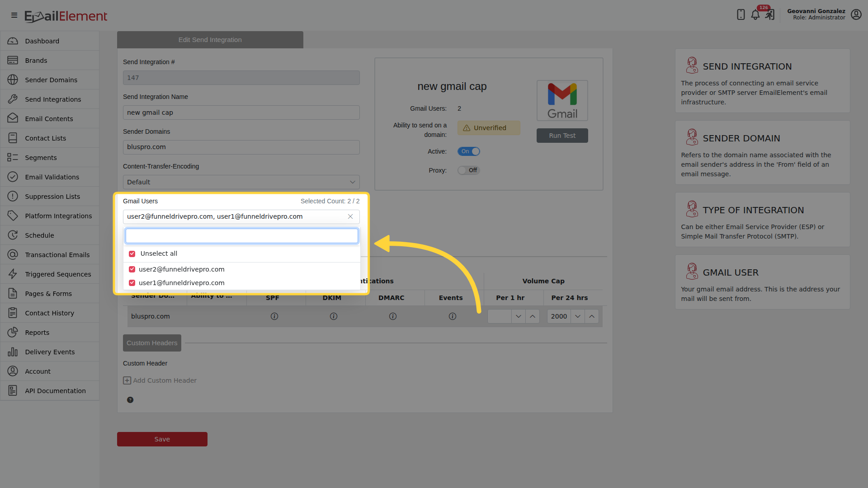
Task: Select the Edit Send Integration tab
Action: [x=210, y=40]
